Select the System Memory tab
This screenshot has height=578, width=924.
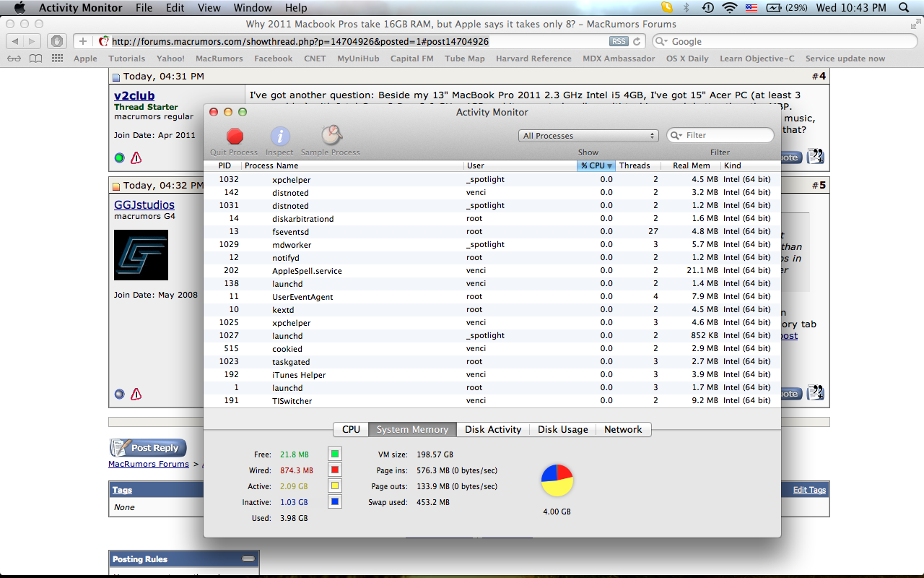coord(412,429)
